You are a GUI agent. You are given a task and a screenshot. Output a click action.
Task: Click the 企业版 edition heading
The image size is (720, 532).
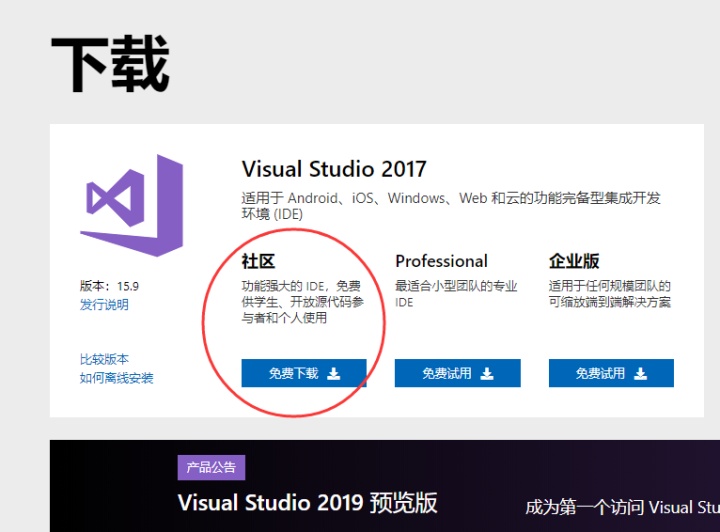[x=574, y=261]
